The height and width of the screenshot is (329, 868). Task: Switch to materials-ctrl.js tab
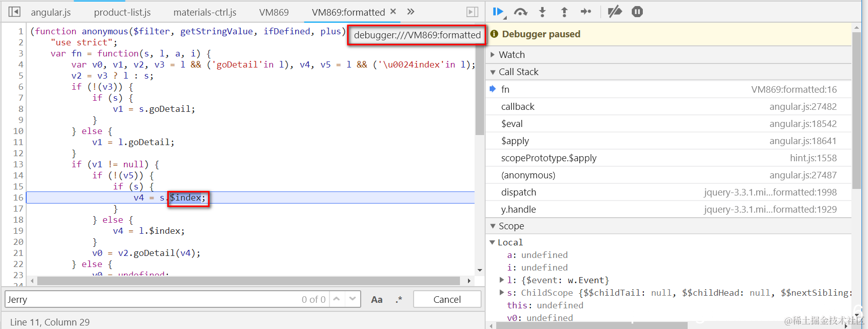205,12
